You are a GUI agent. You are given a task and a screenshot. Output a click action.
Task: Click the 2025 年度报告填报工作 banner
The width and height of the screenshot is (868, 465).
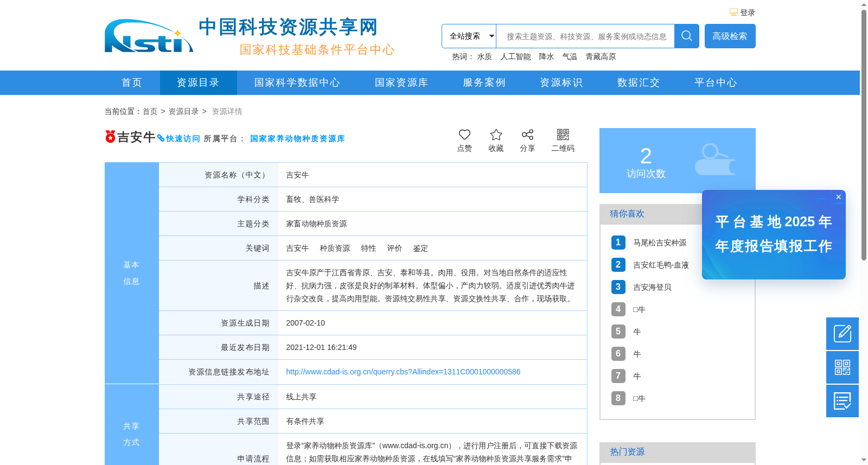coord(774,234)
